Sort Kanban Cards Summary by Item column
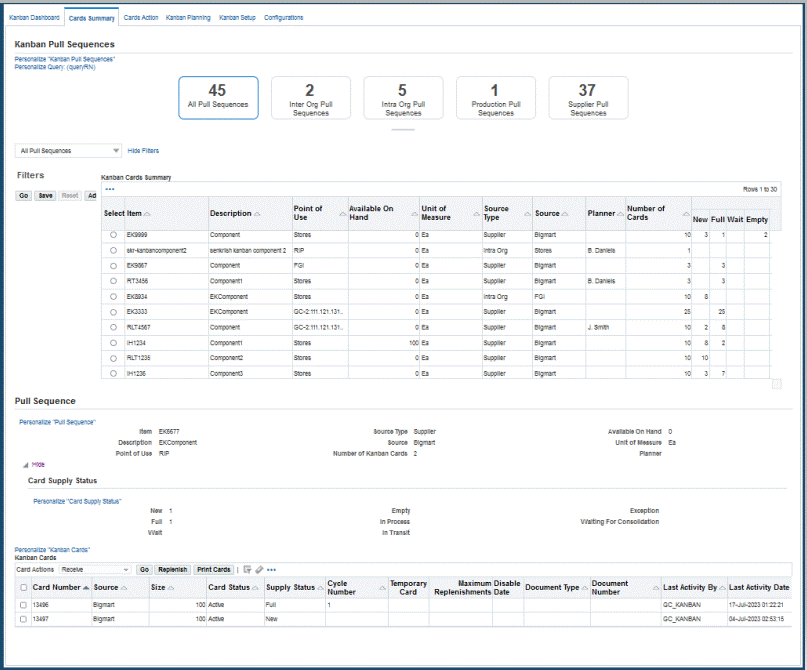Image resolution: width=807 pixels, height=670 pixels. tap(147, 214)
